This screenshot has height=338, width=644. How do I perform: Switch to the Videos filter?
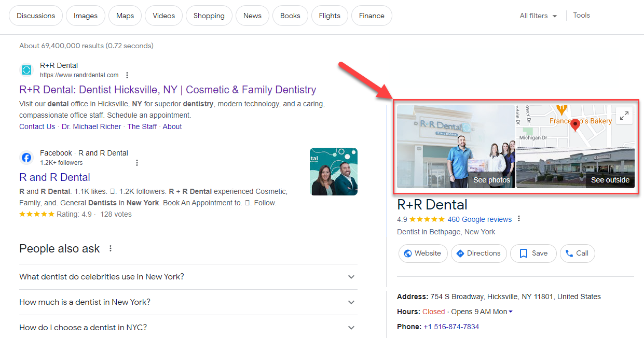pyautogui.click(x=164, y=16)
